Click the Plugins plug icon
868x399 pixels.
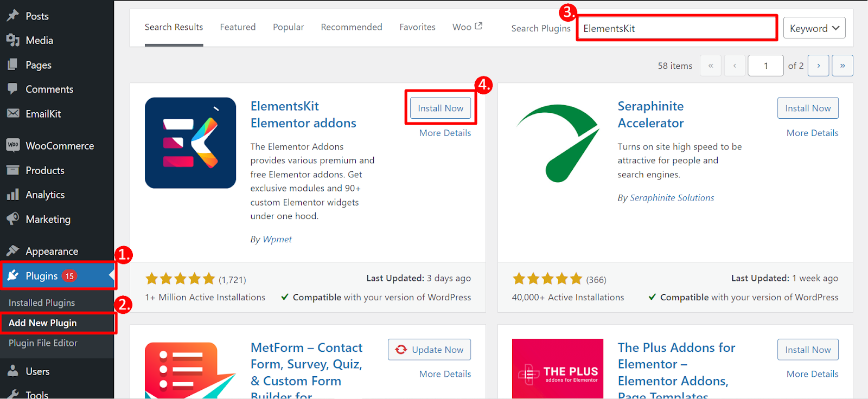pyautogui.click(x=13, y=275)
